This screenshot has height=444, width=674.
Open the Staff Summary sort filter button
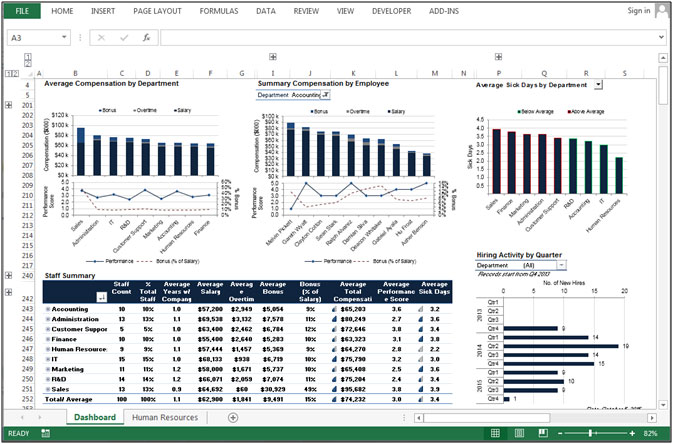click(x=102, y=297)
